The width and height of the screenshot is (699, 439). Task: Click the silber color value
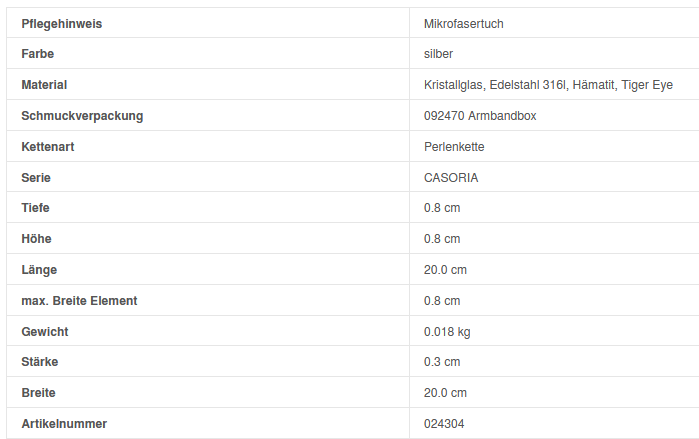tap(438, 54)
